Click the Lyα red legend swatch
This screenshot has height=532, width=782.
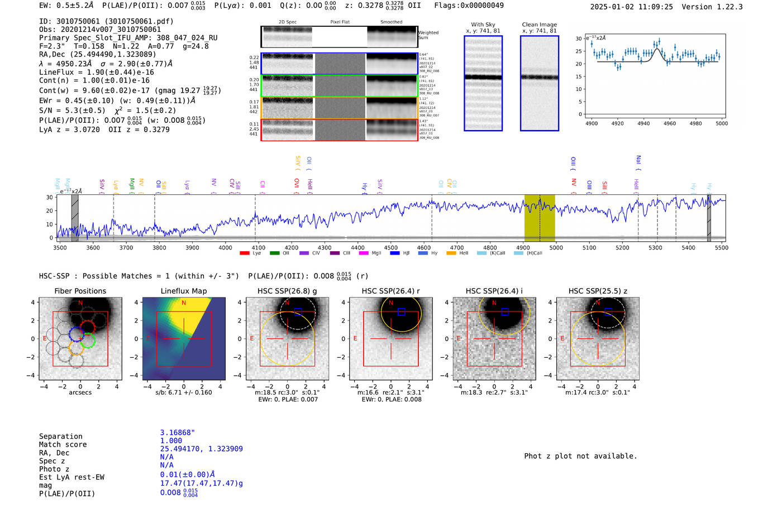tap(244, 253)
